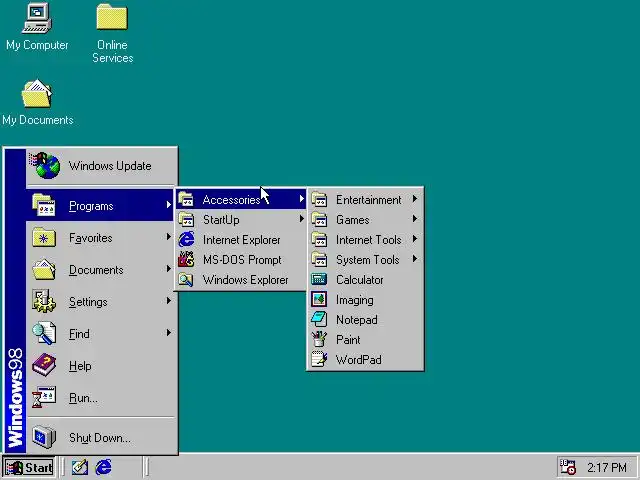Expand the Find submenu arrow
640x480 pixels.
[x=169, y=333]
